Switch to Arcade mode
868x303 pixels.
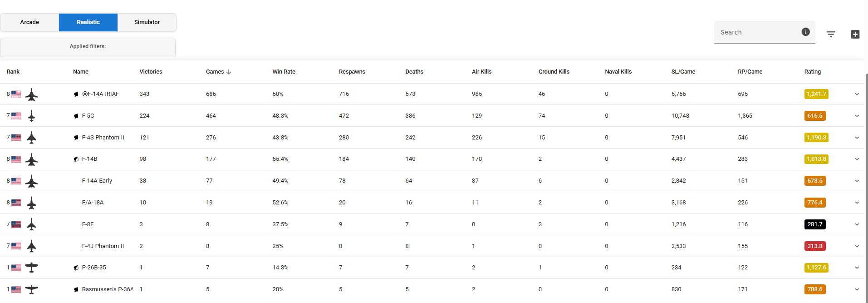[x=29, y=22]
